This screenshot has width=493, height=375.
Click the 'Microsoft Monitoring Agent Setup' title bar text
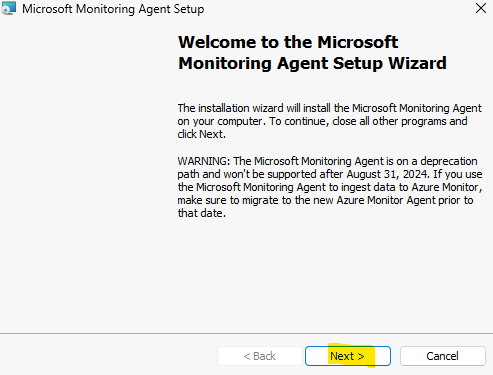pyautogui.click(x=113, y=9)
